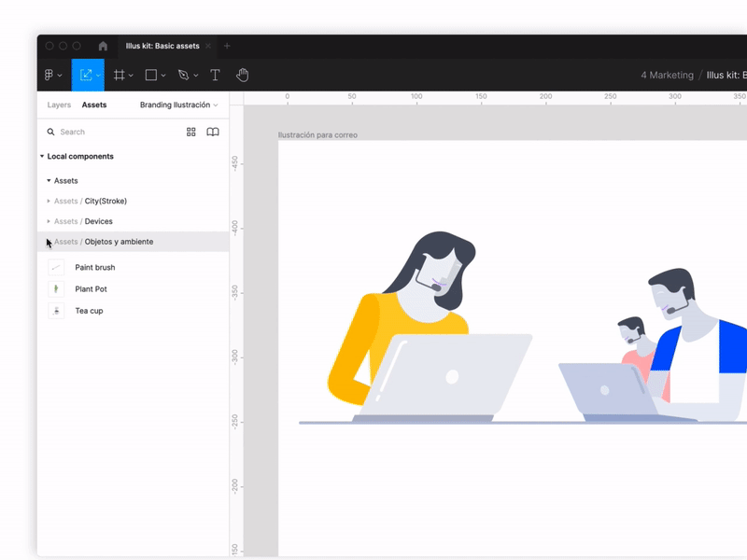
Task: Open frame tools dropdown arrow
Action: 131,76
